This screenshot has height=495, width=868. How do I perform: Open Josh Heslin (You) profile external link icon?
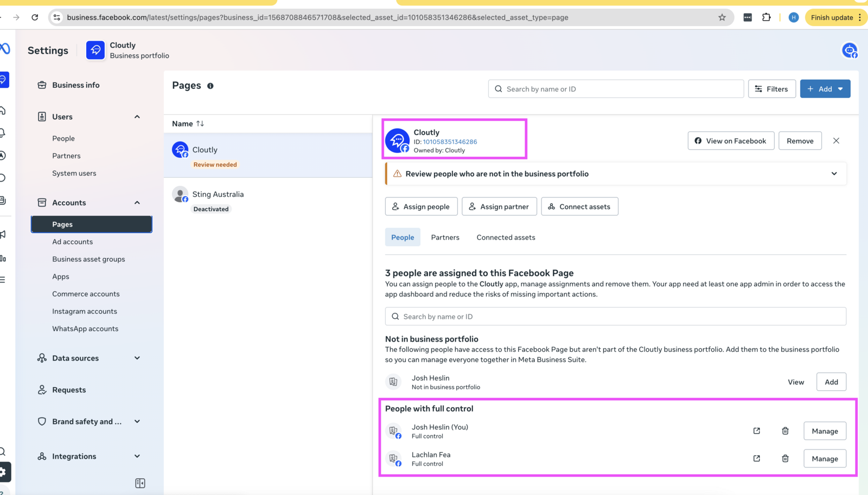pyautogui.click(x=756, y=431)
